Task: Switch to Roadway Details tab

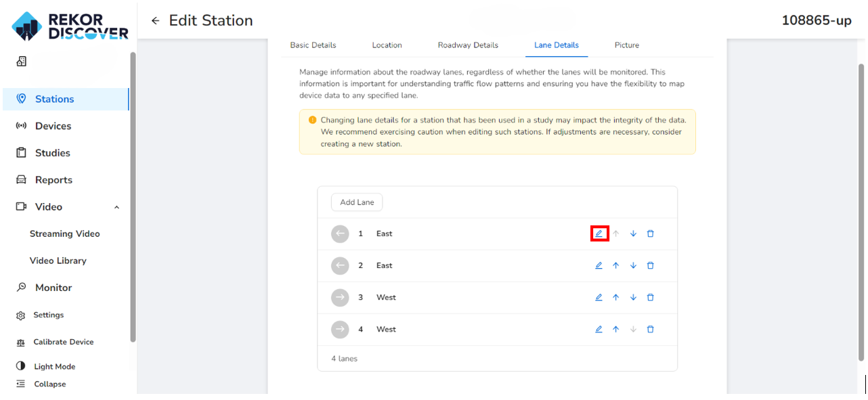Action: click(x=468, y=45)
